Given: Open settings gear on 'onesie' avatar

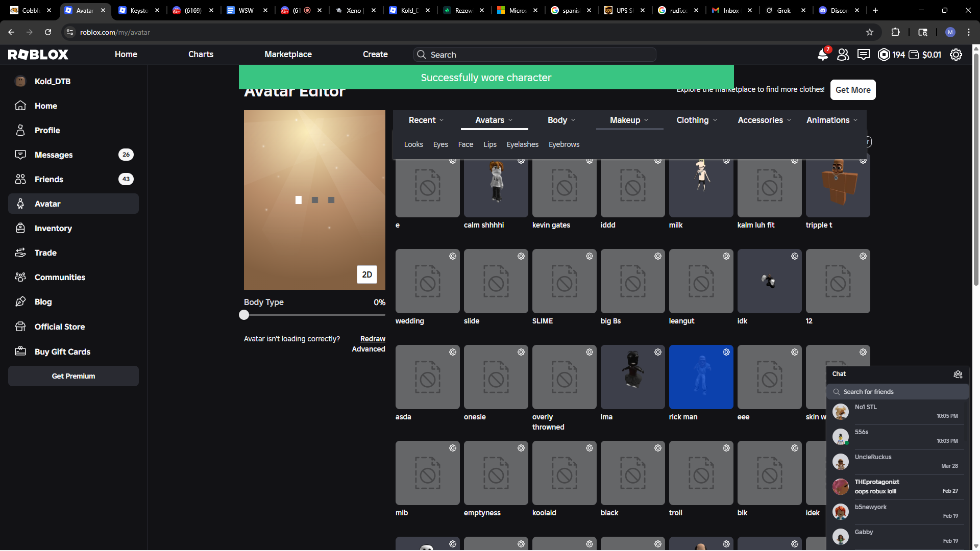Looking at the screenshot, I should click(521, 352).
